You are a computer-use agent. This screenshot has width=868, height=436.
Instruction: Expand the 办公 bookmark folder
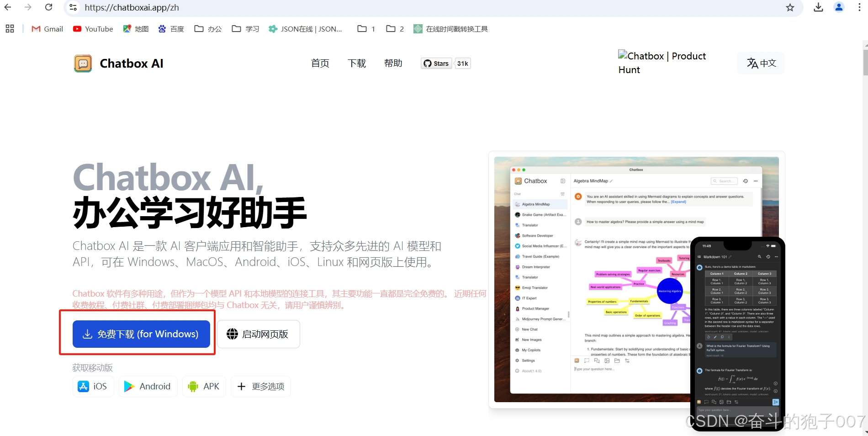(208, 29)
